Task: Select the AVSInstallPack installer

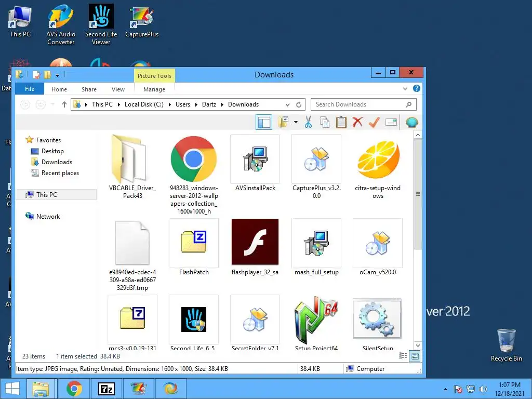Action: [x=255, y=163]
